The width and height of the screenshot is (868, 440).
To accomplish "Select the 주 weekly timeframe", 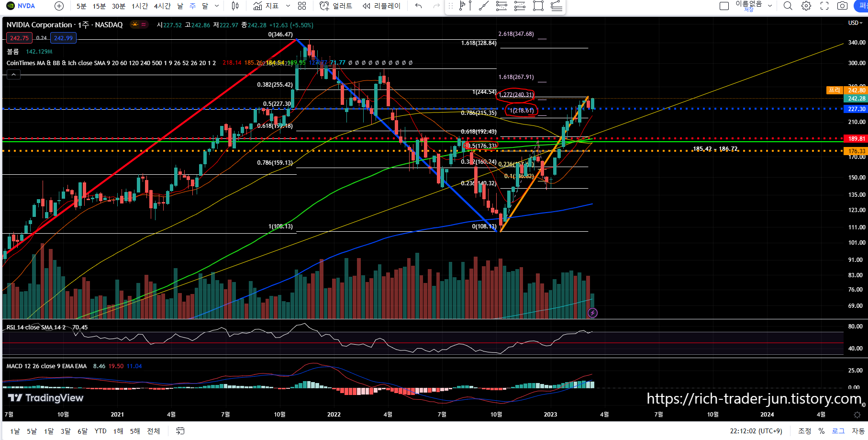I will (x=192, y=6).
